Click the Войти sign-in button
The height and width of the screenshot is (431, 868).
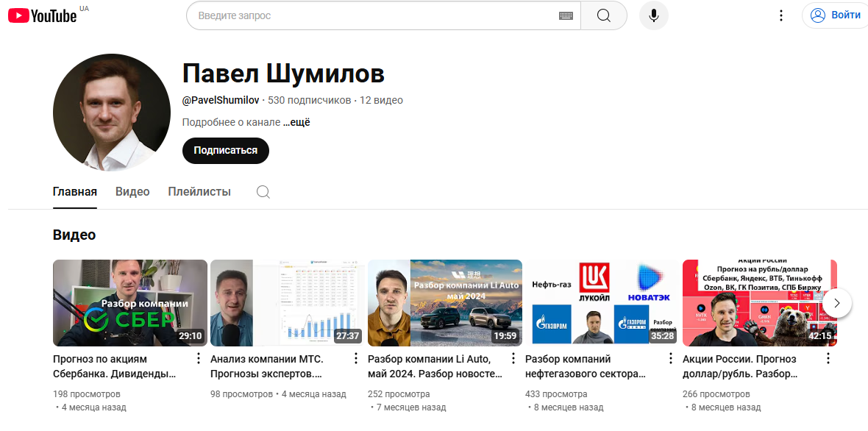coord(835,15)
